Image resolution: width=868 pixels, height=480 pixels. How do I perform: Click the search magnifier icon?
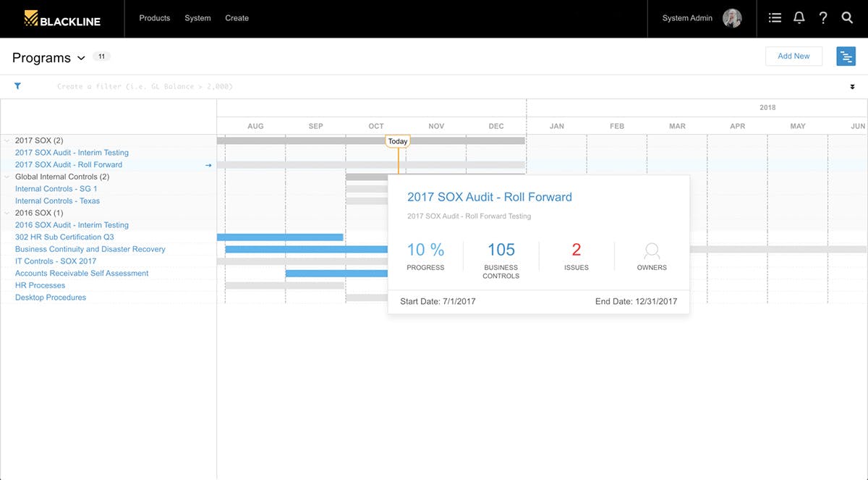pyautogui.click(x=847, y=18)
